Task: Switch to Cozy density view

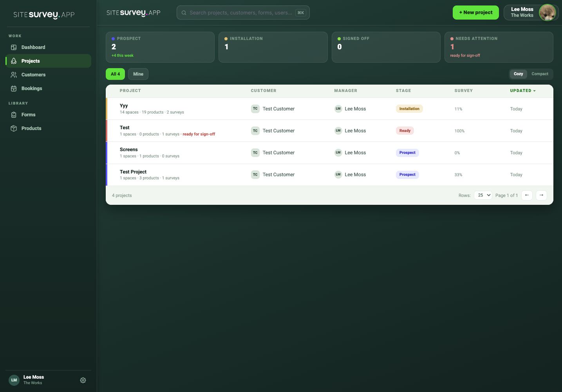Action: (518, 74)
